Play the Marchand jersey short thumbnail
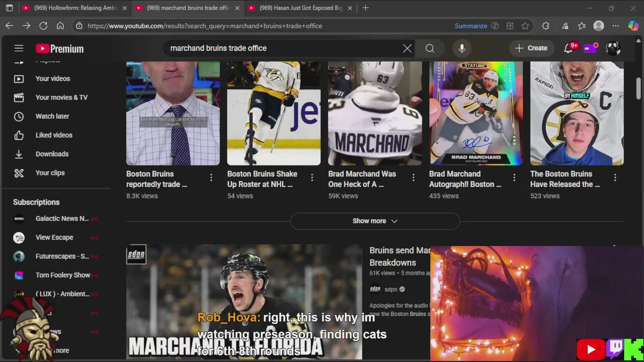 (x=375, y=114)
